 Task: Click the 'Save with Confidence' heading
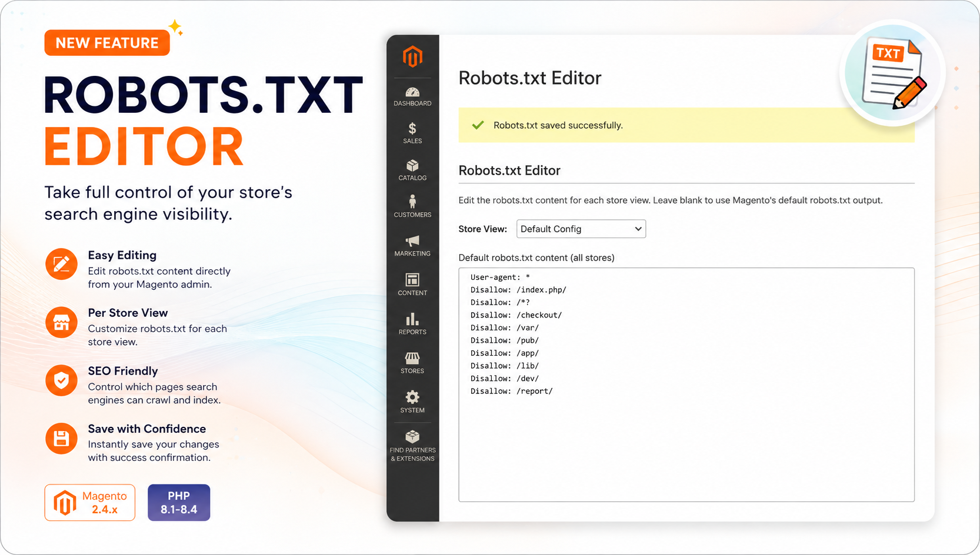tap(147, 429)
